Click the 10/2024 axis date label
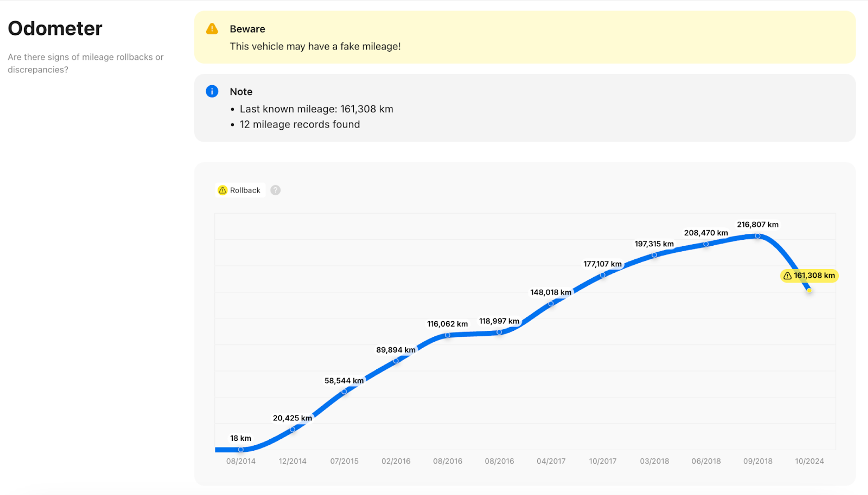 [x=809, y=461]
